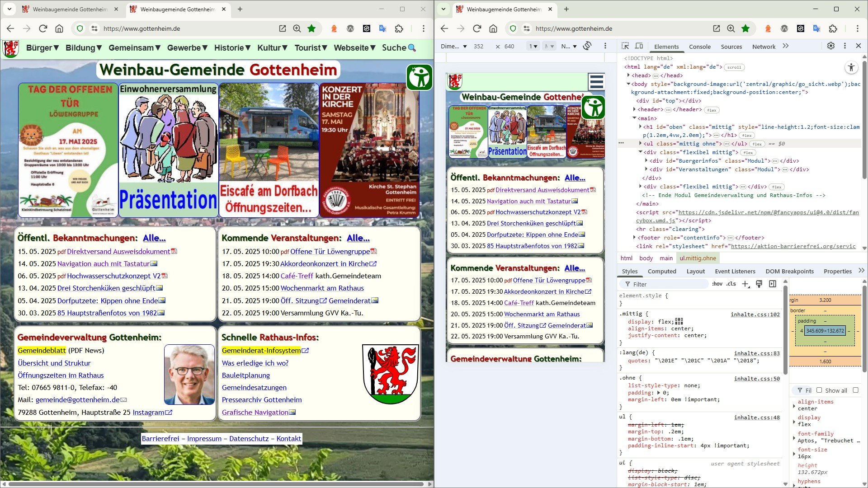
Task: Toggle the computed styles sidebar icon
Action: point(773,284)
